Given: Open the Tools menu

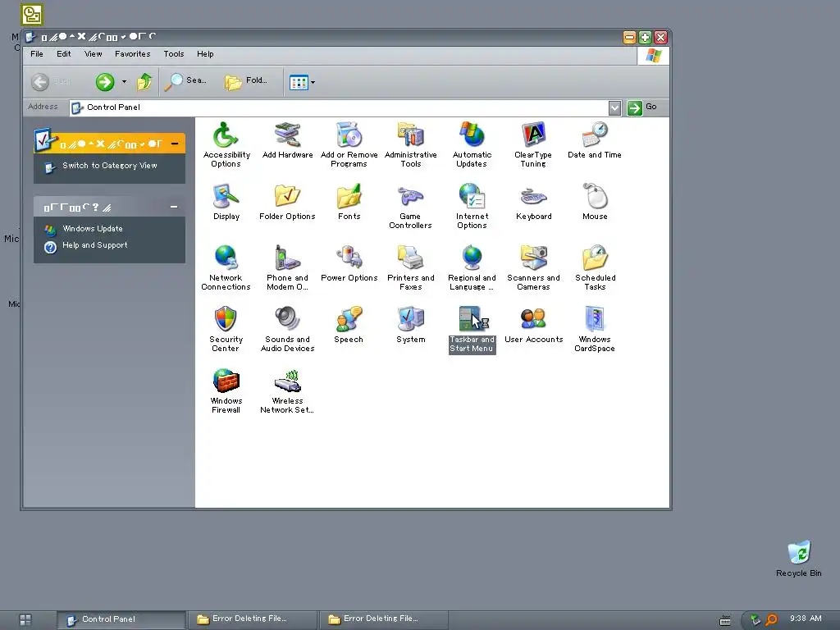Looking at the screenshot, I should (x=174, y=54).
